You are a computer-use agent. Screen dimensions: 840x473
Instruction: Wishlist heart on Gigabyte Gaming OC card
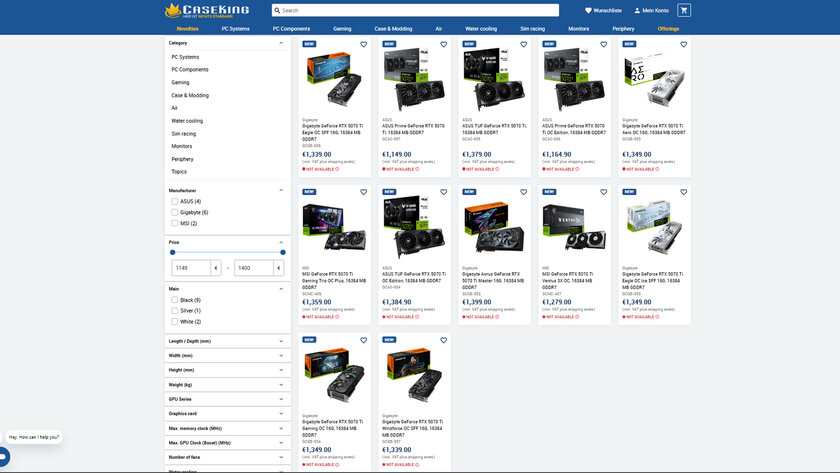pyautogui.click(x=363, y=340)
